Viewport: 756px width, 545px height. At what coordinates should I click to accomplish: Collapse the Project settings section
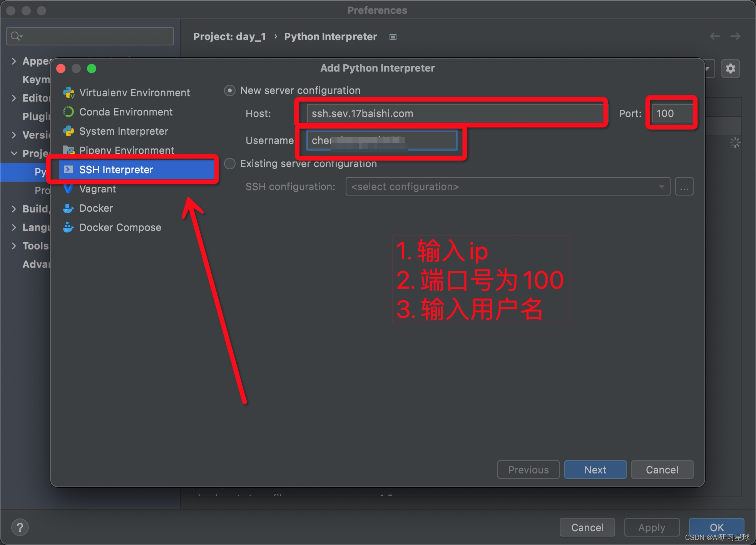point(14,153)
